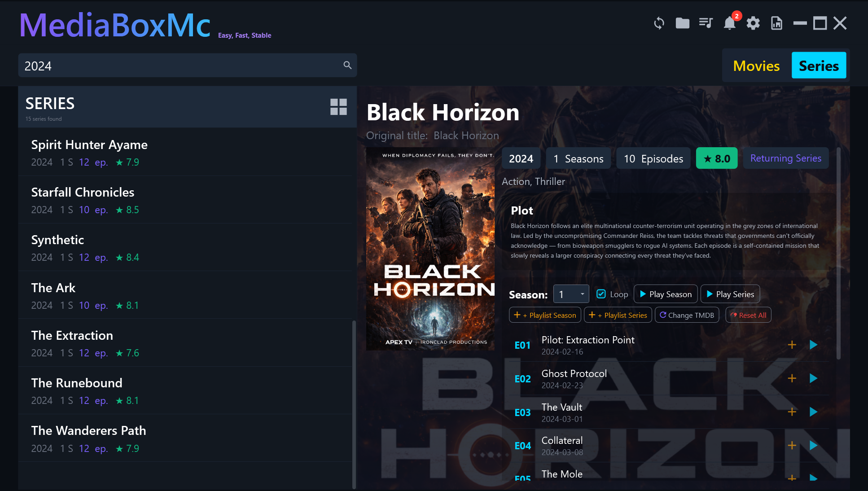Screen dimensions: 868x491
Task: Toggle the Loop checkbox
Action: [x=601, y=294]
